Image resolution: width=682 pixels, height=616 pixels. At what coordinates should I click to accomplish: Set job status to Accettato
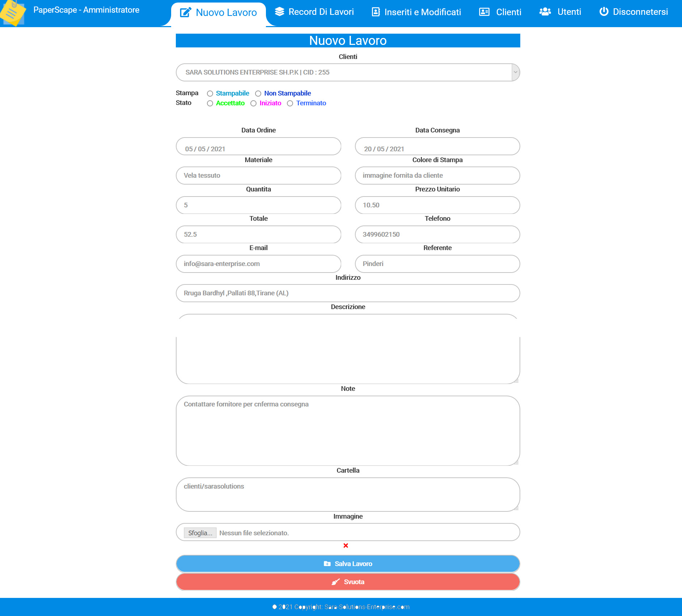point(210,104)
